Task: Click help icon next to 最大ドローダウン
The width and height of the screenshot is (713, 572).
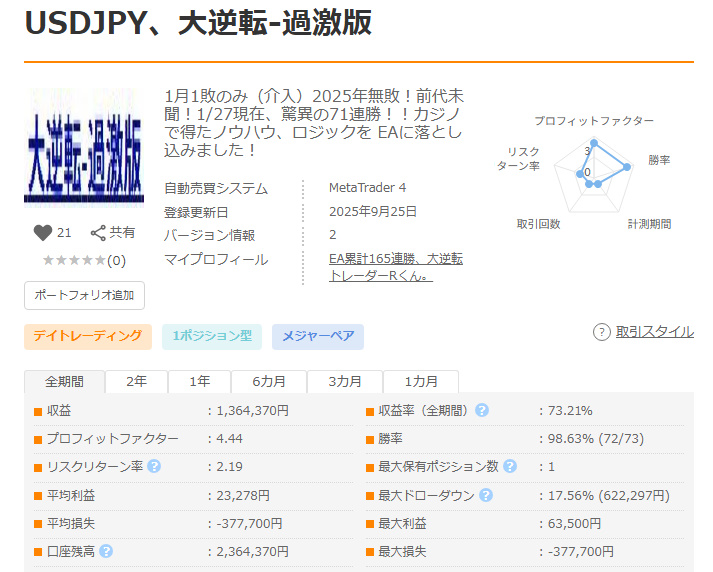Action: click(x=486, y=495)
